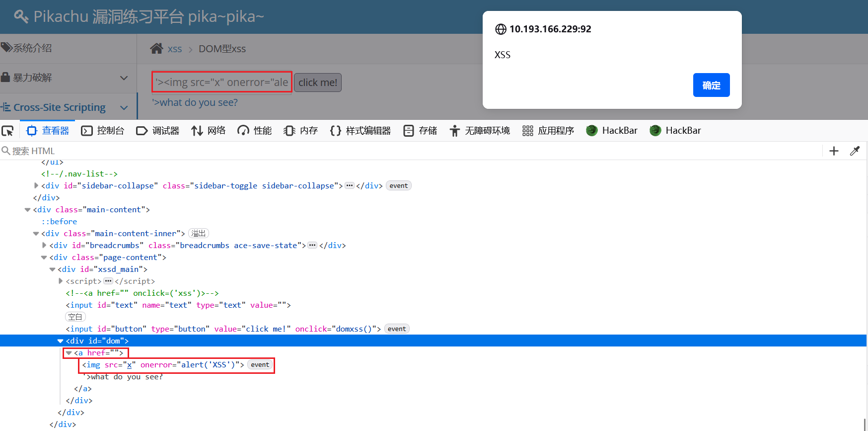Expand the script element node
The width and height of the screenshot is (868, 431).
click(x=61, y=281)
